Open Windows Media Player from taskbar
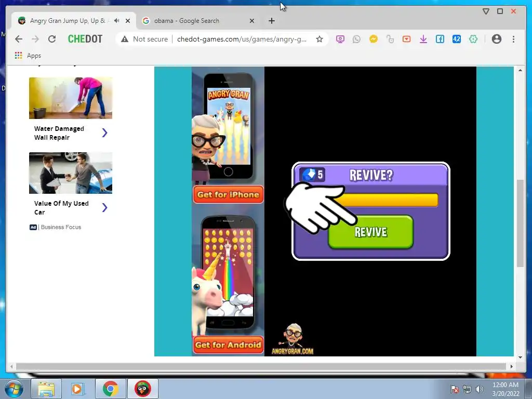532x399 pixels. pyautogui.click(x=77, y=389)
